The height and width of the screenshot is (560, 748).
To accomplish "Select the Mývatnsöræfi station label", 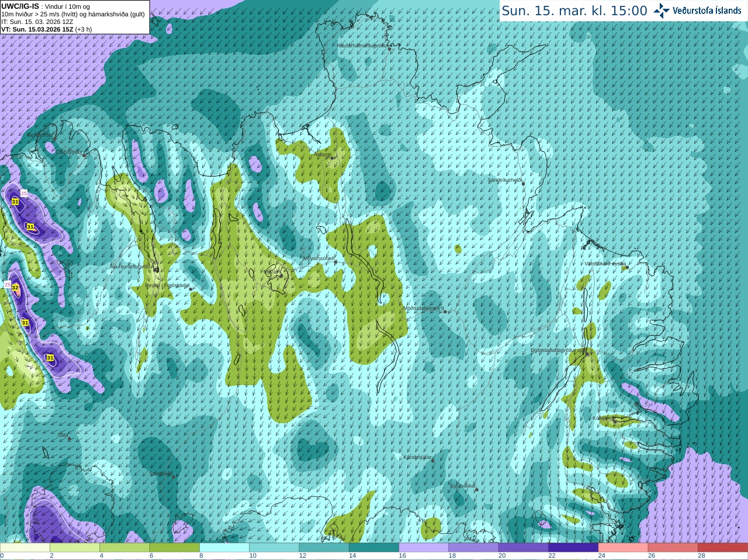I will (x=318, y=258).
